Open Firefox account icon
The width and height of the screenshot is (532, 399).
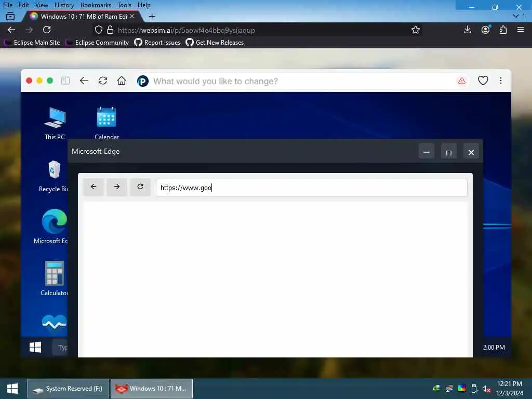coord(486,30)
